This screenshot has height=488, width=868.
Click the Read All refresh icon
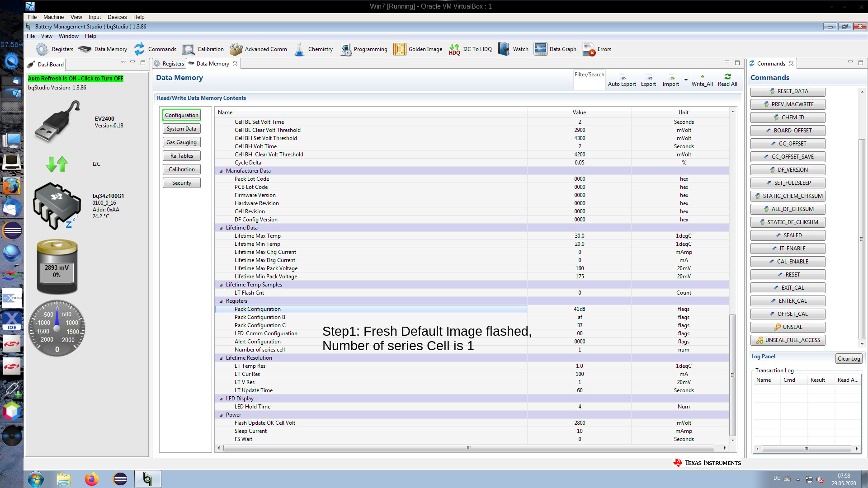click(x=727, y=77)
